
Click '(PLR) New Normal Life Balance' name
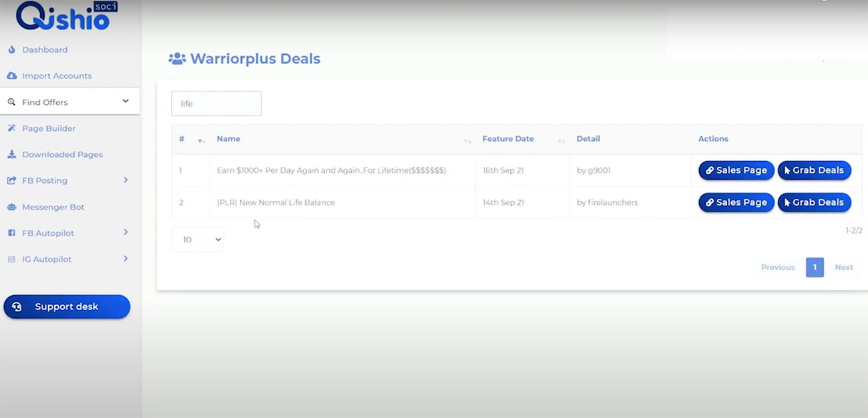276,202
